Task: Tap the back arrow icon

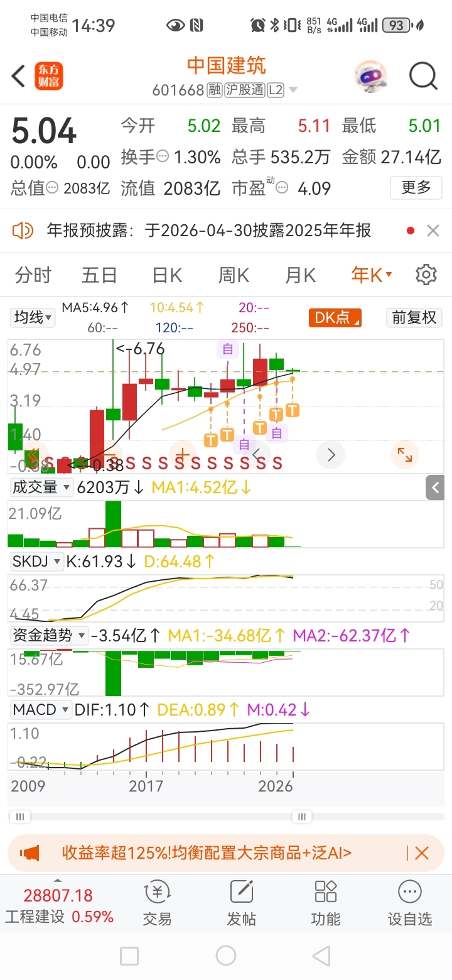Action: (19, 76)
